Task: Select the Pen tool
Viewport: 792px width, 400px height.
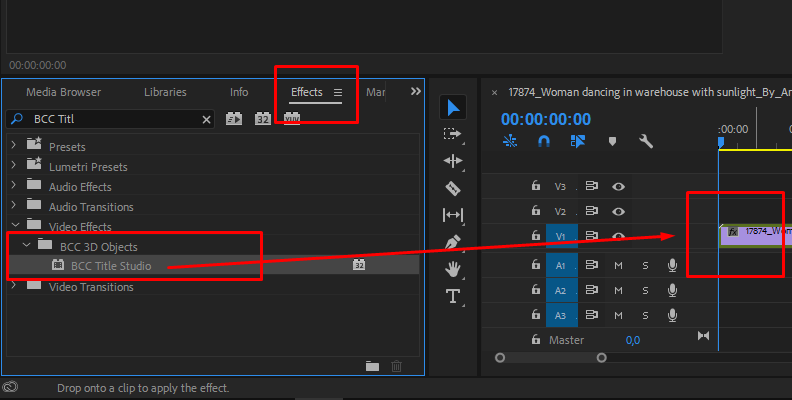Action: coord(453,242)
